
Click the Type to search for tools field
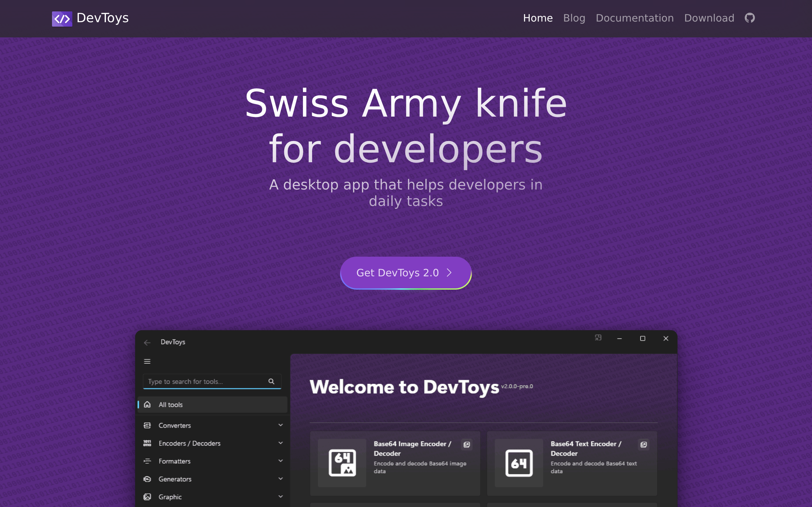[212, 381]
